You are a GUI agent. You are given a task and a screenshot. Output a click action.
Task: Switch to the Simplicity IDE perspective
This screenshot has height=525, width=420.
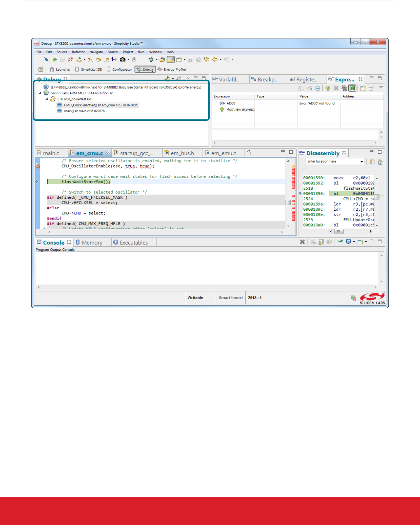coord(88,69)
